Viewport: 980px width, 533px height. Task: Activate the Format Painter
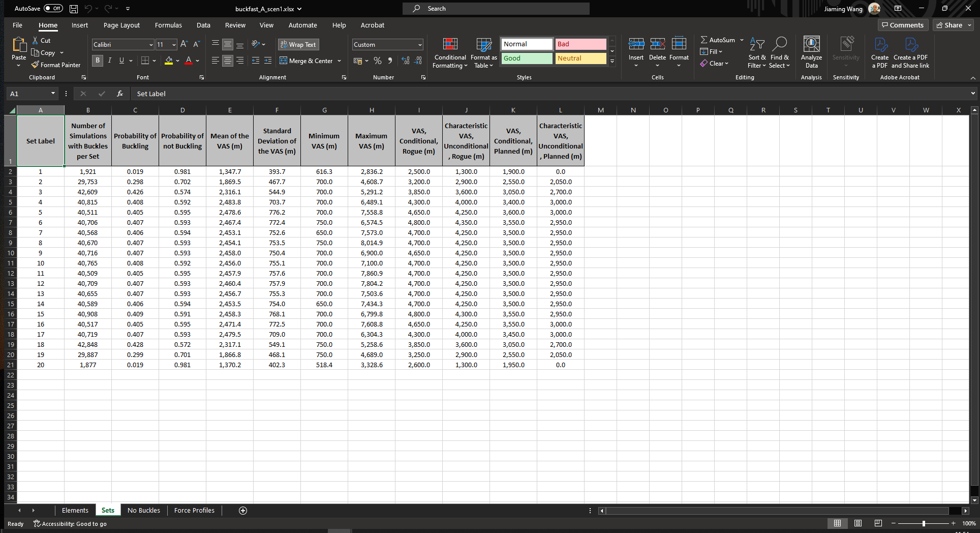[56, 65]
